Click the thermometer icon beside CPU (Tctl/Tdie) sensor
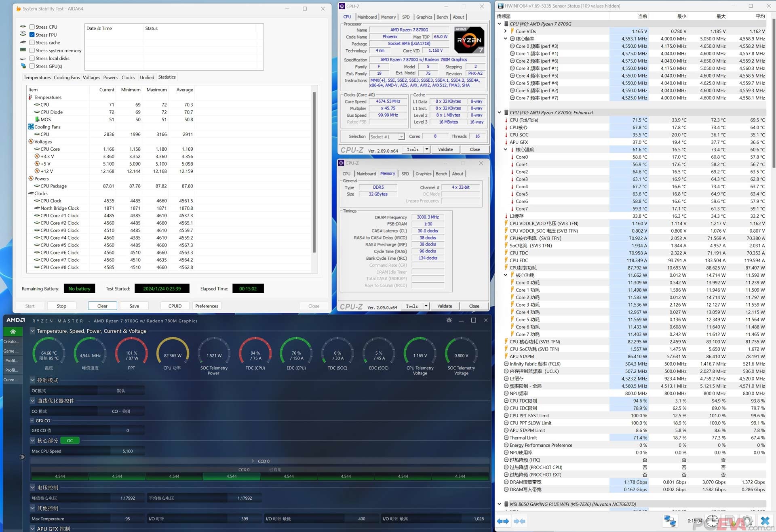The image size is (776, 532). [x=506, y=120]
